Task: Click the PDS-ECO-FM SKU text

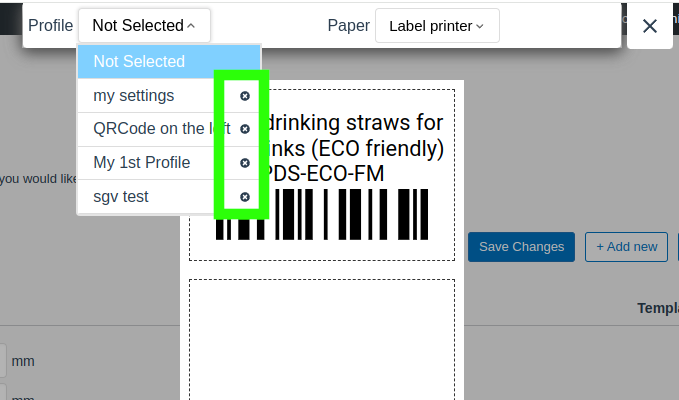Action: click(322, 174)
